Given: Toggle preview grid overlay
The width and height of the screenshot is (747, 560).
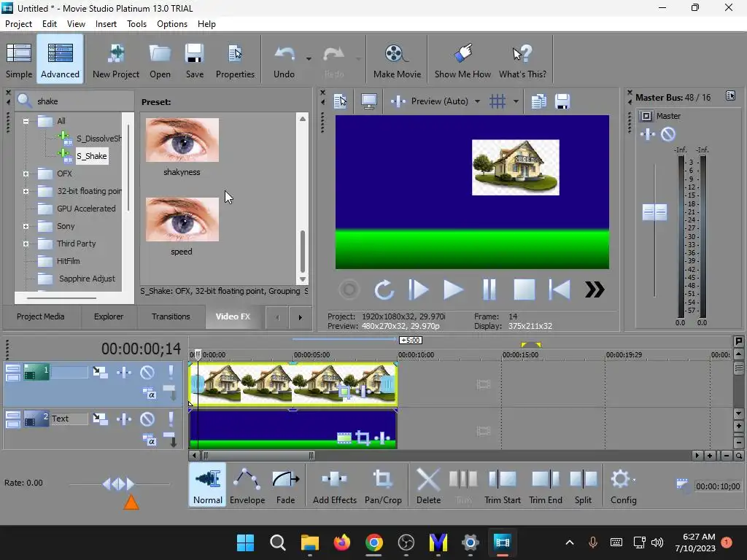Looking at the screenshot, I should pos(498,101).
